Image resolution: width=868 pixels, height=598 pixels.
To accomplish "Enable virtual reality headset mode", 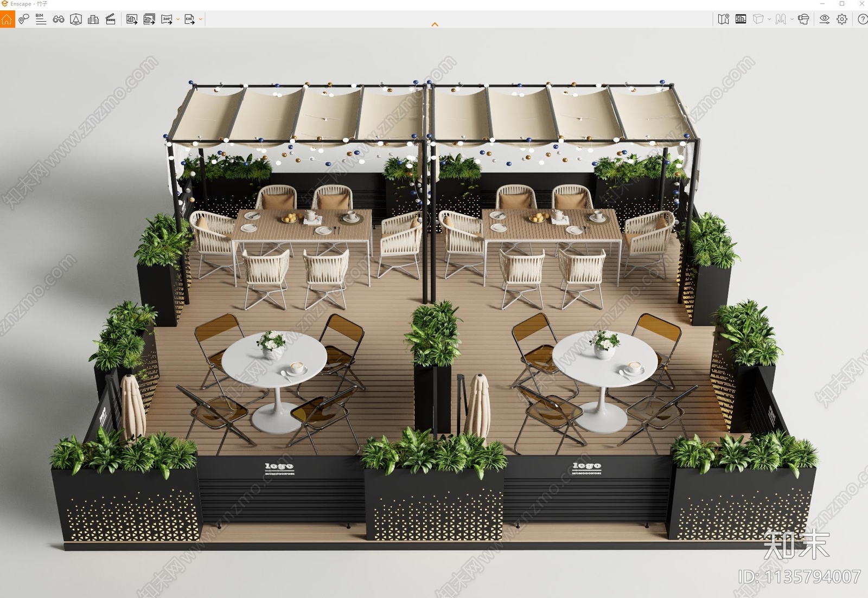I will point(803,20).
